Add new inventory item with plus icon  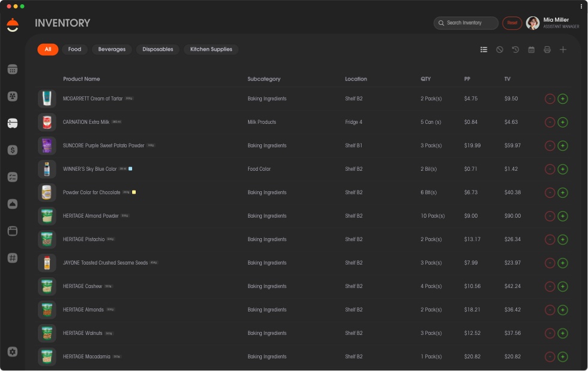563,49
